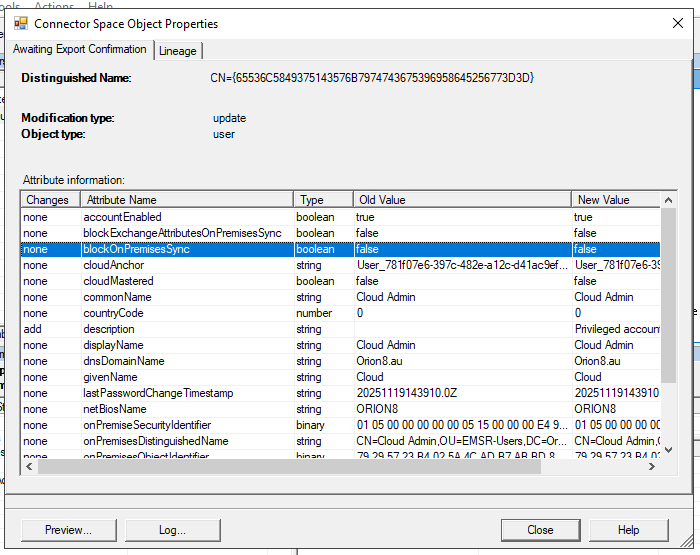This screenshot has width=700, height=555.
Task: Click the Close button at the bottom
Action: click(x=540, y=530)
